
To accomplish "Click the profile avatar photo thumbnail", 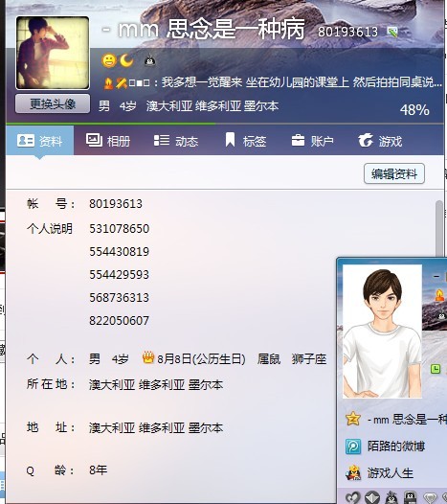I will 53,53.
